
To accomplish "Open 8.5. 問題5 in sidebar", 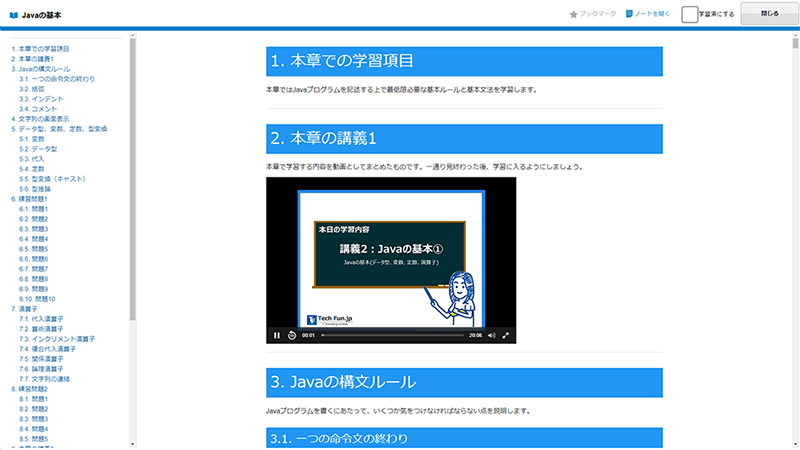I will click(x=34, y=439).
